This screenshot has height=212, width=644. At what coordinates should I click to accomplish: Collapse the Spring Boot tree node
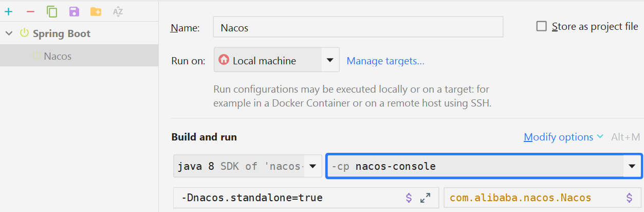pos(9,33)
